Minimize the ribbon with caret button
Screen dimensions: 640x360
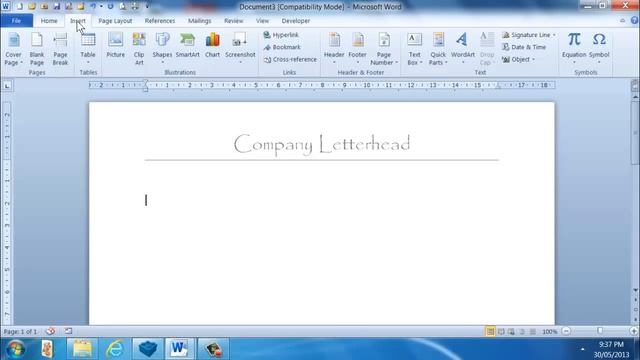point(622,20)
